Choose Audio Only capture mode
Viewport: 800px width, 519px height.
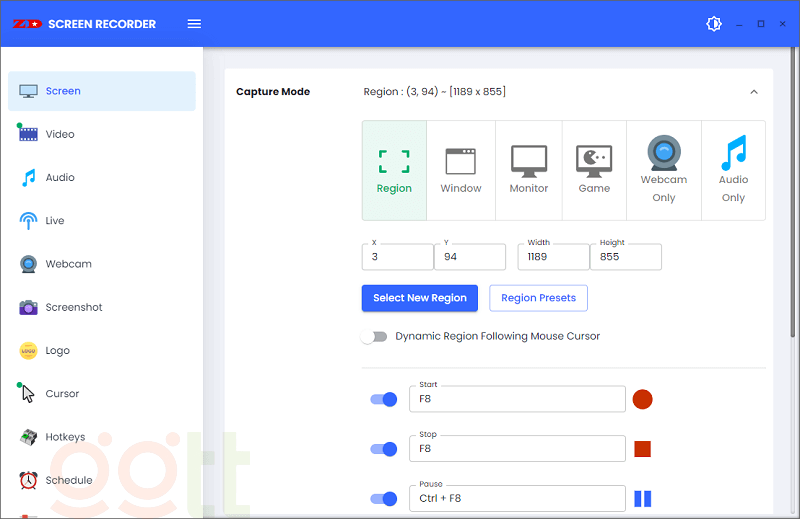[733, 170]
